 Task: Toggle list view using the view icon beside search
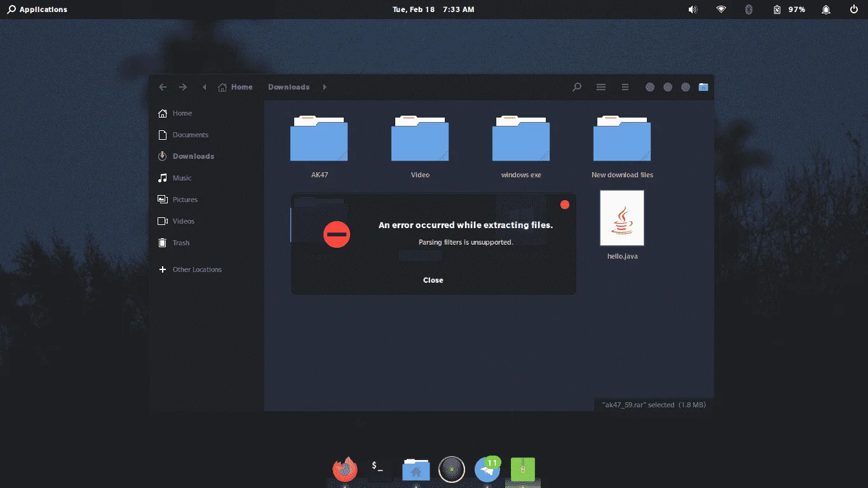(x=600, y=87)
